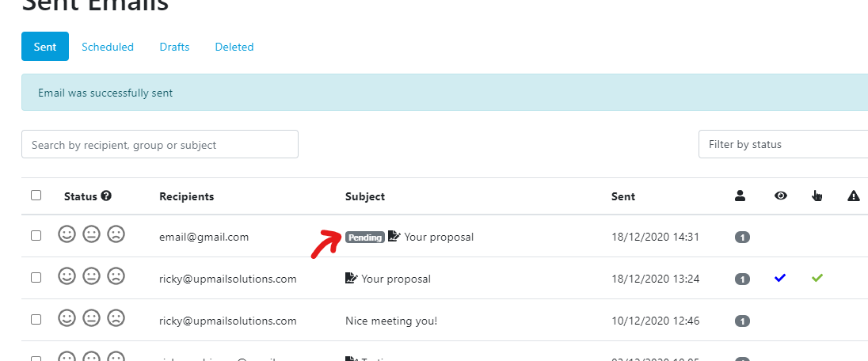This screenshot has height=361, width=868.
Task: Click the Status help question mark icon
Action: [106, 196]
